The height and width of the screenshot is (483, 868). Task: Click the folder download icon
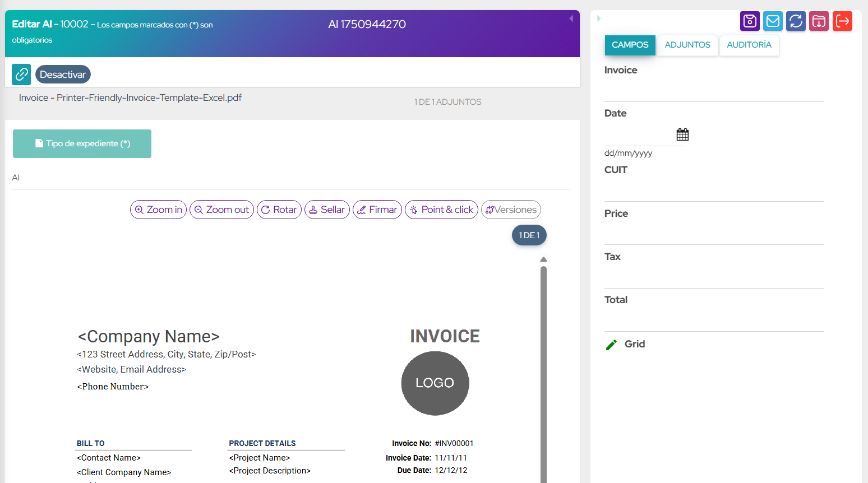click(x=819, y=21)
